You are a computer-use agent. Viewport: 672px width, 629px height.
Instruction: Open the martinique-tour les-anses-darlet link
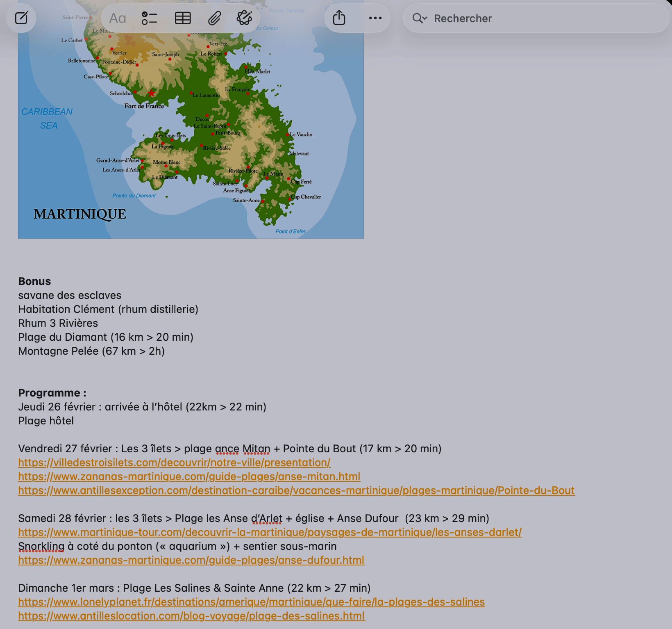(270, 532)
